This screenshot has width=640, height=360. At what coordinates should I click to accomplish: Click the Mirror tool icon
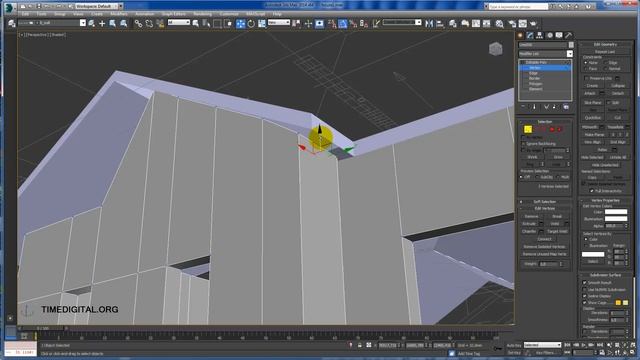coord(429,23)
